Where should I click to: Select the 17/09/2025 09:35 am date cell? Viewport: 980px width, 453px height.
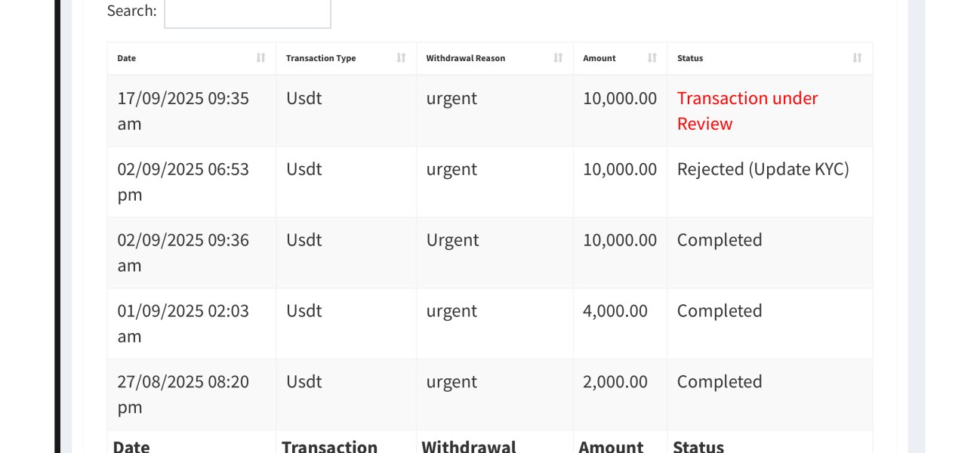click(x=183, y=111)
